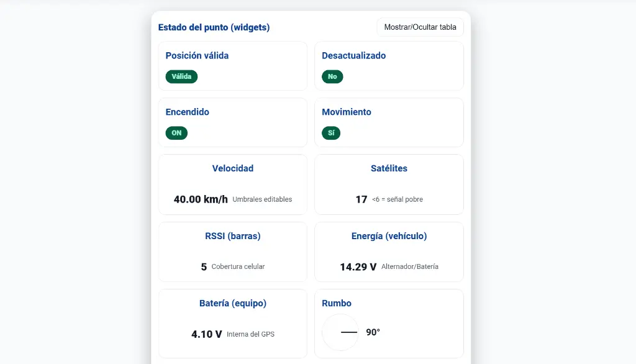Click the Válida status badge
Viewport: 636px width, 364px height.
[x=181, y=76]
